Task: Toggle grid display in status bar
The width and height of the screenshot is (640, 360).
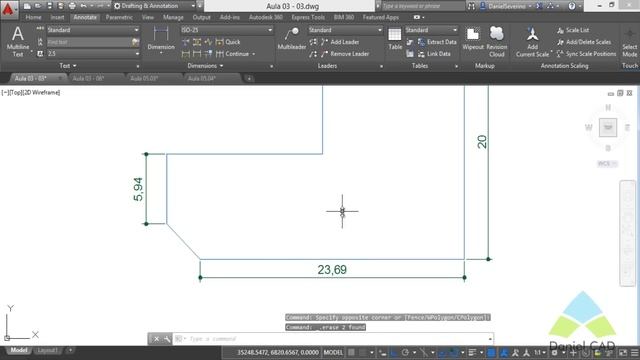Action: click(351, 353)
